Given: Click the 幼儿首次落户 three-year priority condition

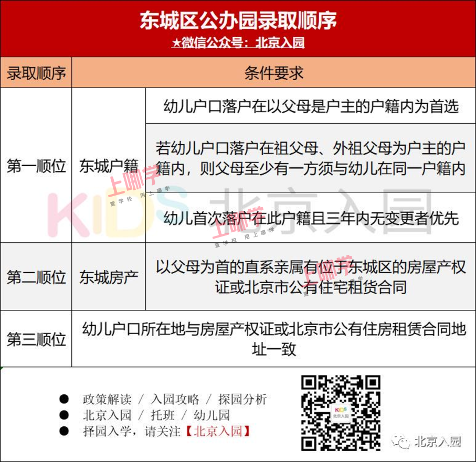Looking at the screenshot, I should point(311,218).
